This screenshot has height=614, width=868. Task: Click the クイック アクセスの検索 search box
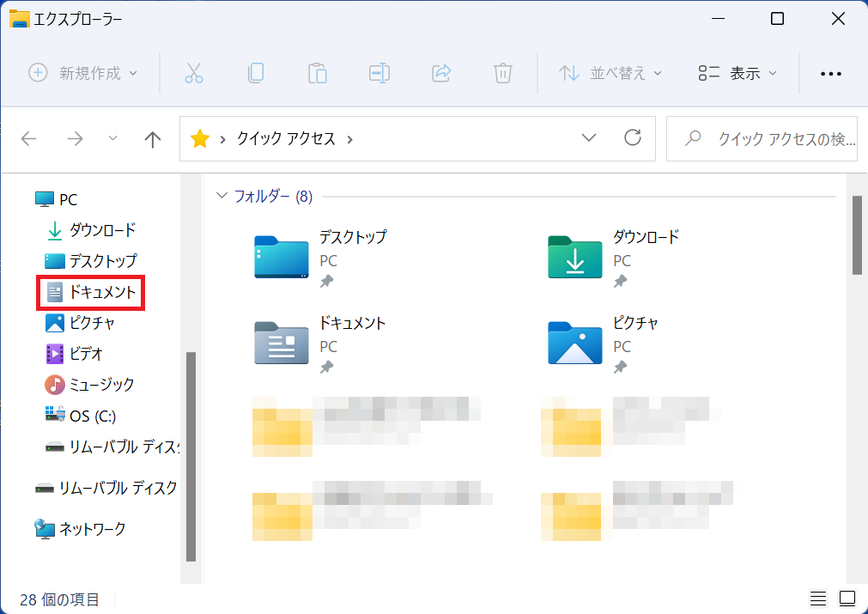coord(762,138)
